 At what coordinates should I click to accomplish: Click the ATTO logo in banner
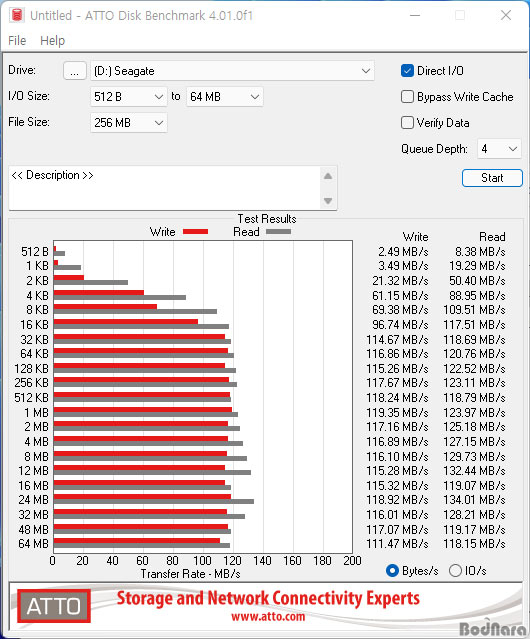[x=54, y=606]
